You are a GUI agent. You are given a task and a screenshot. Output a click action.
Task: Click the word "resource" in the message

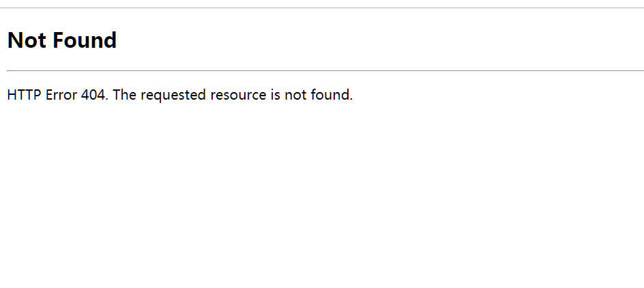pyautogui.click(x=238, y=96)
